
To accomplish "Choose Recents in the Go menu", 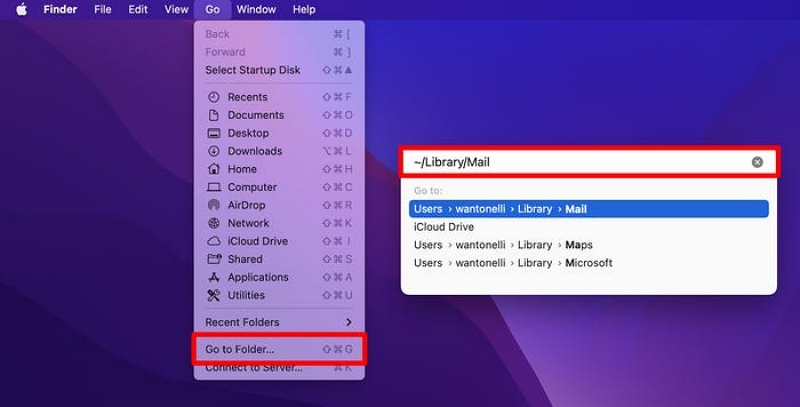I will click(x=279, y=97).
